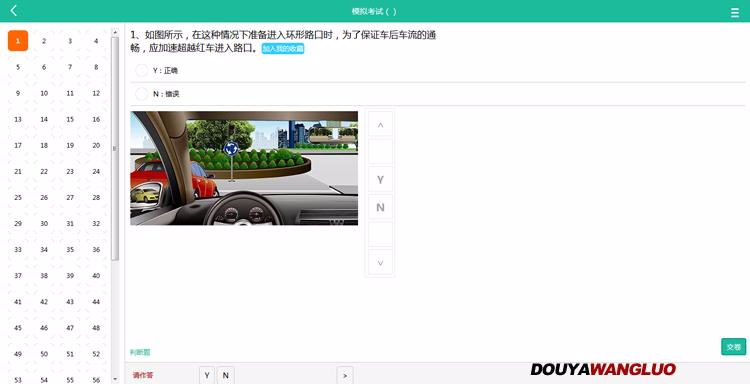Screen dimensions: 750x384
Task: Select the N: 错误 radio option
Action: 142,94
